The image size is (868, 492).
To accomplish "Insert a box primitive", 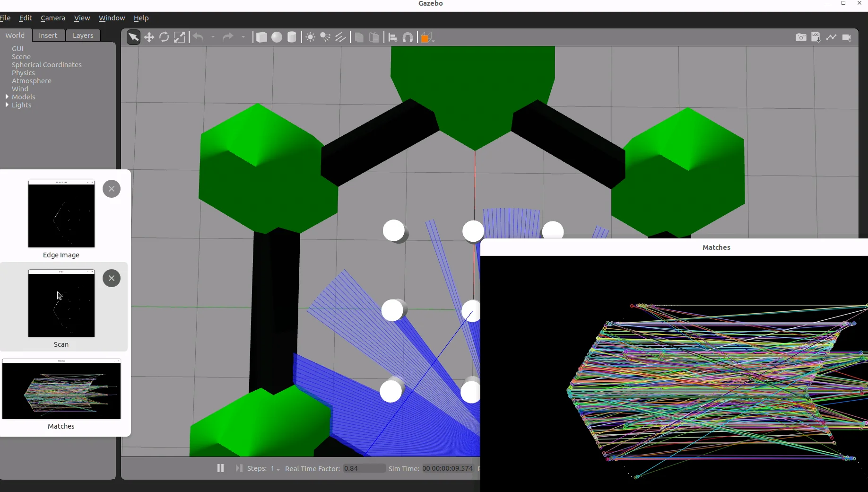I will (x=261, y=37).
